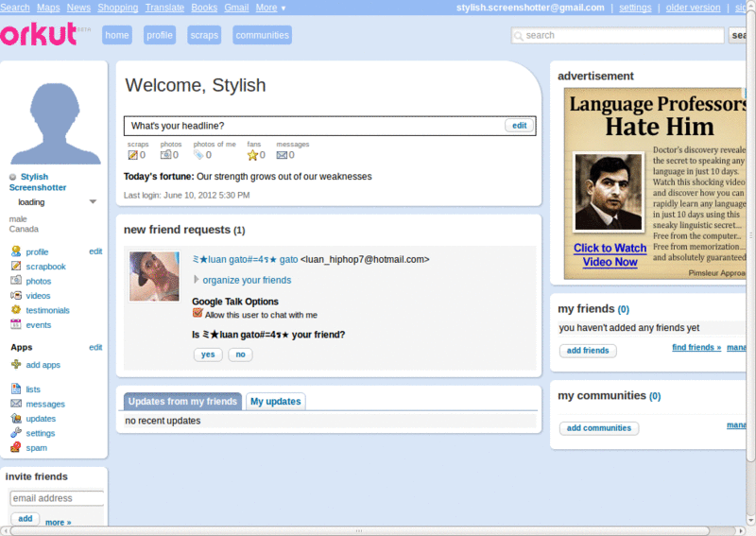Click the add communities button
This screenshot has width=756, height=536.
(599, 428)
